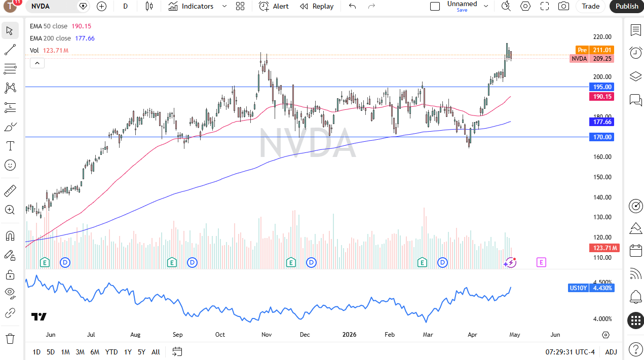644x360 pixels.
Task: Open the candlestick chart type menu
Action: (x=148, y=6)
